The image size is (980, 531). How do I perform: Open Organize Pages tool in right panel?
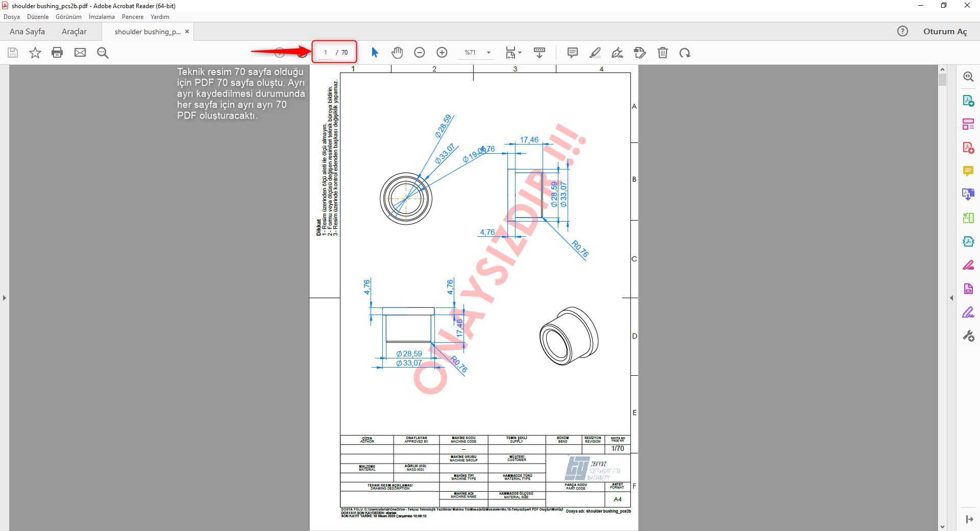click(x=968, y=218)
